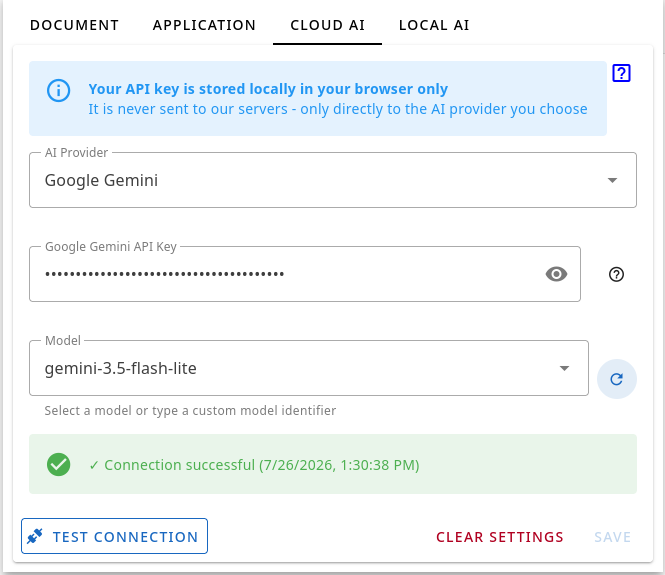Image resolution: width=665 pixels, height=575 pixels.
Task: Switch to the Local AI tab
Action: point(434,25)
